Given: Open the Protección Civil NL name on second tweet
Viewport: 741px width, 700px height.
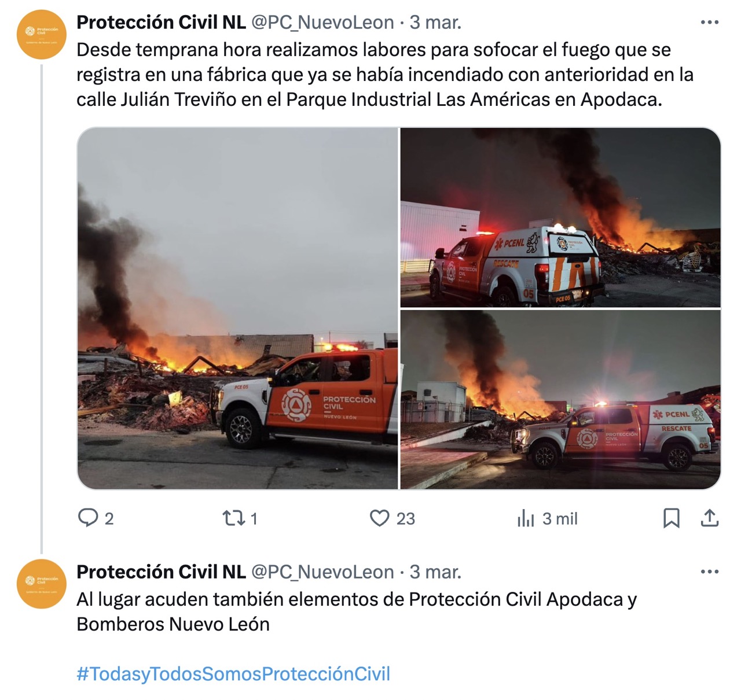Looking at the screenshot, I should pos(161,572).
